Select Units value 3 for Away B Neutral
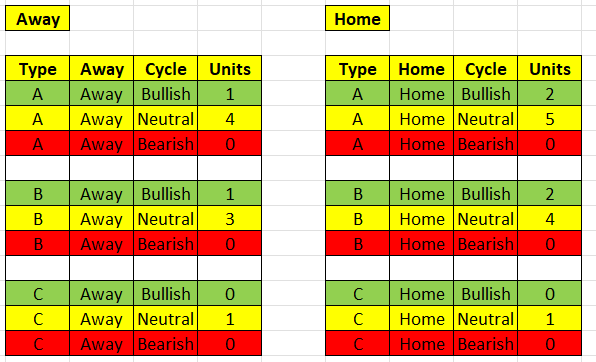596x362 pixels. coord(230,219)
